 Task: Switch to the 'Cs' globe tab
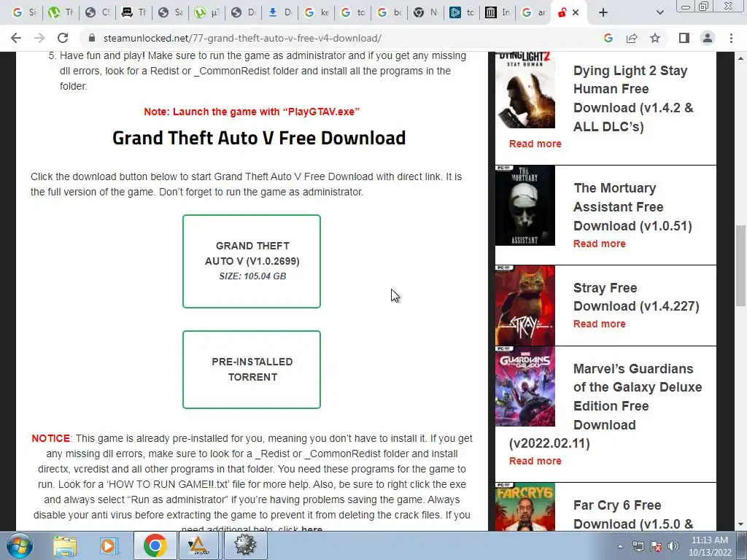pyautogui.click(x=97, y=12)
